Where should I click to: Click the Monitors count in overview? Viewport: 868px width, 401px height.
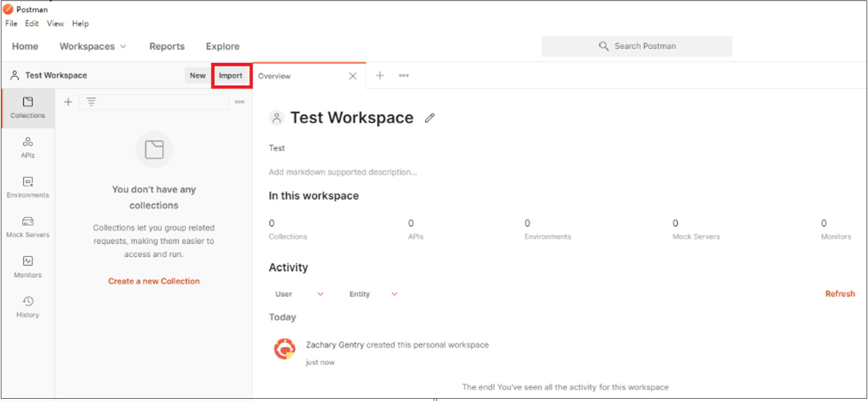tap(836, 230)
